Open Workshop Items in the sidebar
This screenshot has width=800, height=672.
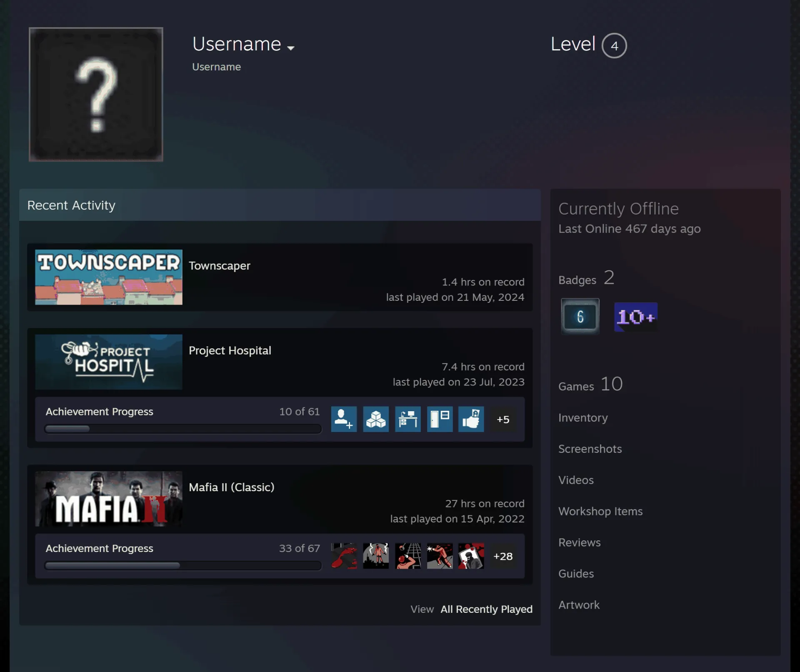pos(600,512)
